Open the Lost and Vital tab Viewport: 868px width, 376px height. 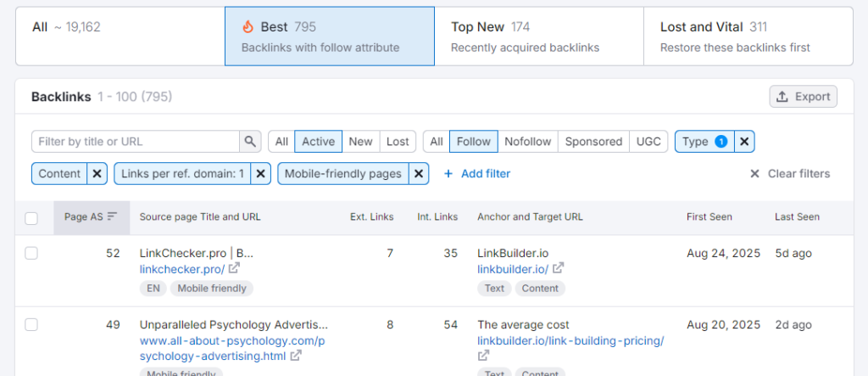click(x=748, y=36)
